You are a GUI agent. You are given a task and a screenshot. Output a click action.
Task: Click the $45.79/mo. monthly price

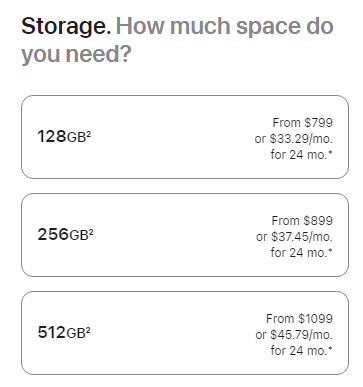pos(301,335)
